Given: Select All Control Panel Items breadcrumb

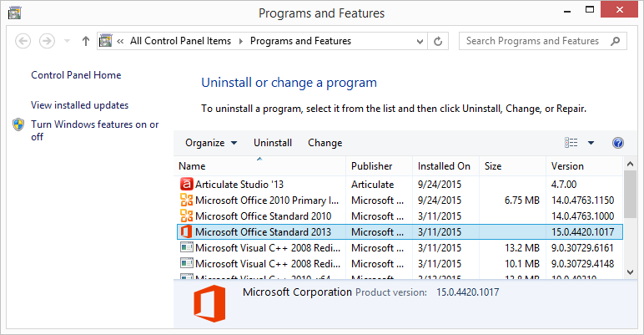Looking at the screenshot, I should tap(183, 41).
